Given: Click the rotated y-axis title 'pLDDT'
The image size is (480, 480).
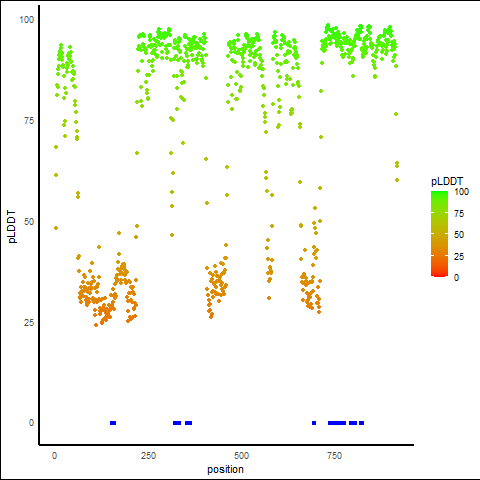Looking at the screenshot, I should tap(12, 227).
